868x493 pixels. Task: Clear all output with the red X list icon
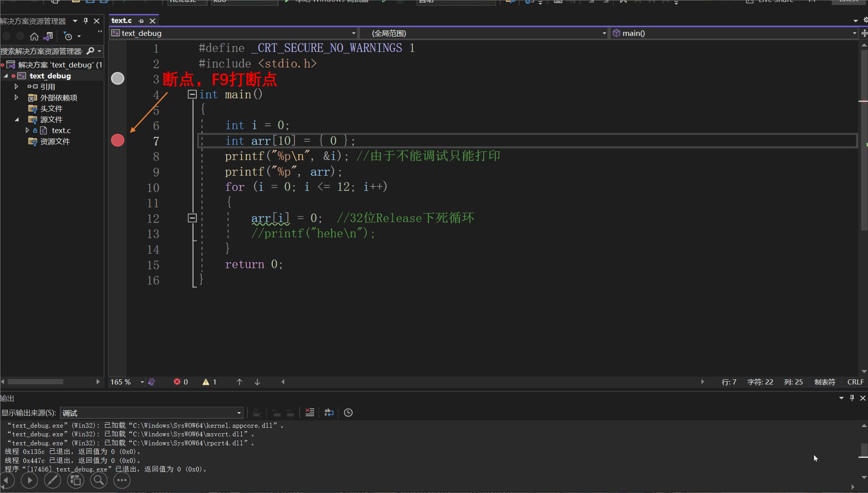coord(310,413)
